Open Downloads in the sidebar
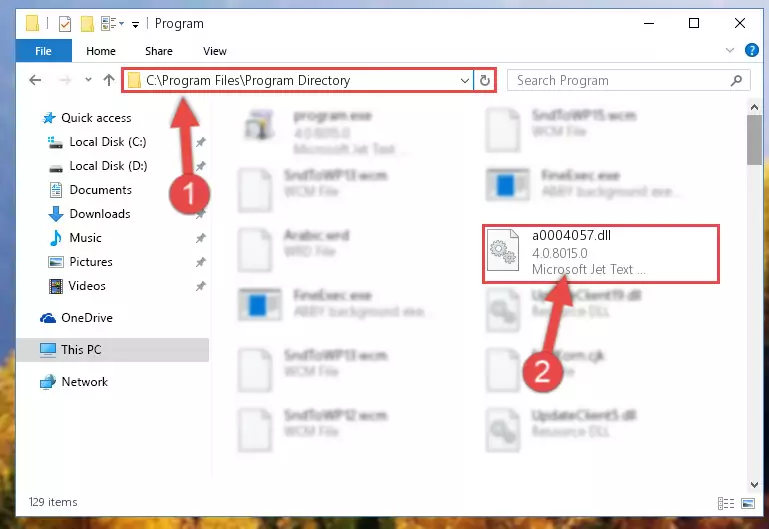The image size is (769, 529). coord(100,214)
